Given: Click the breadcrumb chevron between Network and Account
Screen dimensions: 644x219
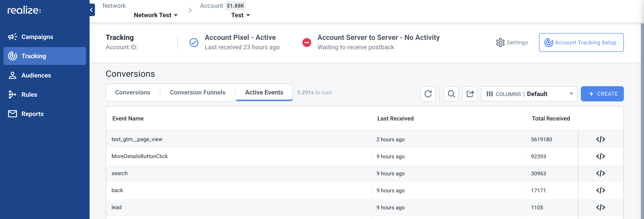Looking at the screenshot, I should 190,10.
